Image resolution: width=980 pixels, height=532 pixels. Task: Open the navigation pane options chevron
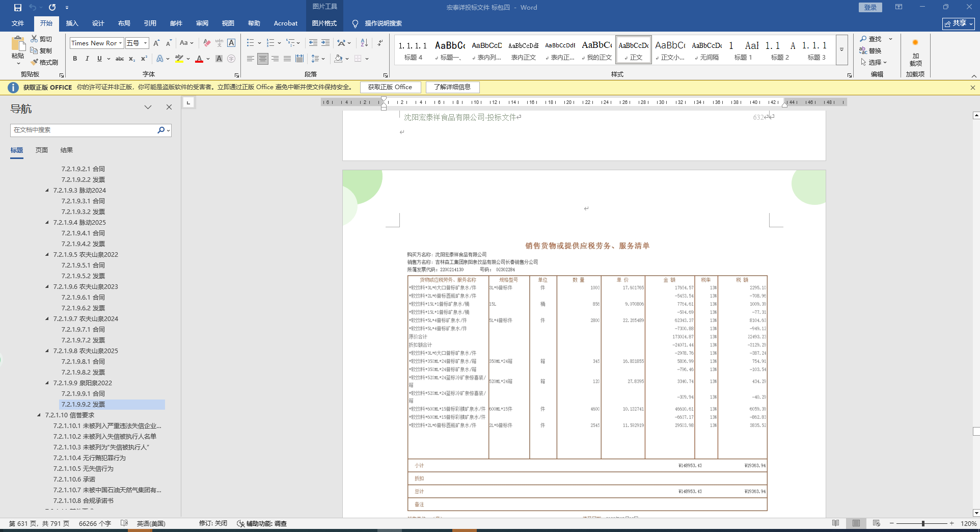[148, 107]
